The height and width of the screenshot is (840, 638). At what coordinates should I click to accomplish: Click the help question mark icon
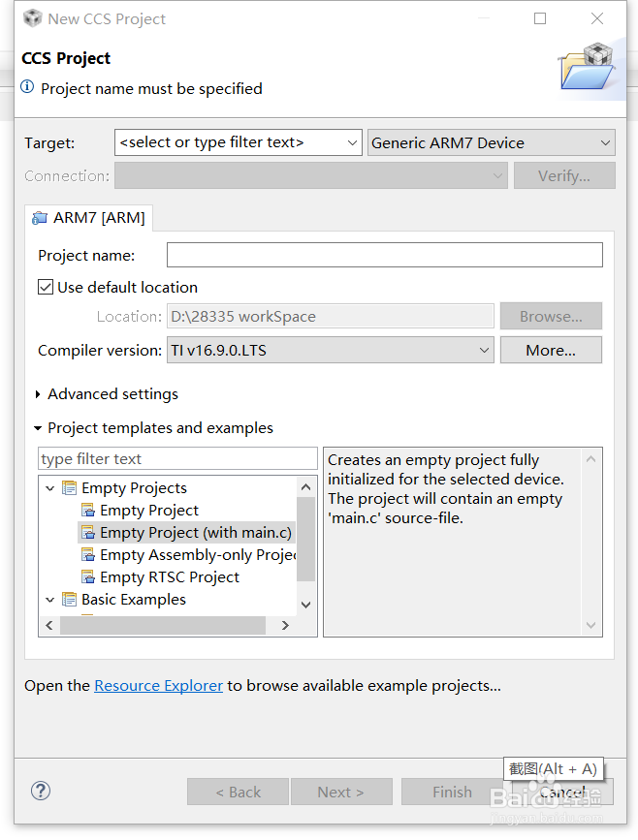pos(41,791)
